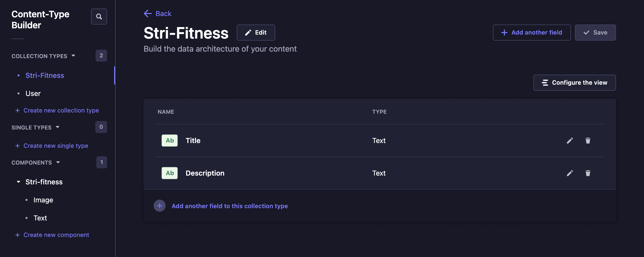This screenshot has width=644, height=257.
Task: Click the pencil icon for Description field
Action: (x=570, y=173)
